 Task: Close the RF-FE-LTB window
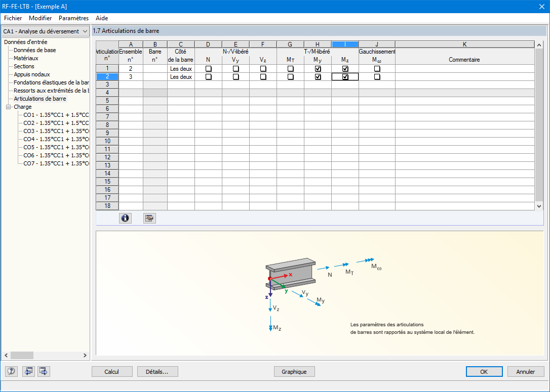pos(541,6)
